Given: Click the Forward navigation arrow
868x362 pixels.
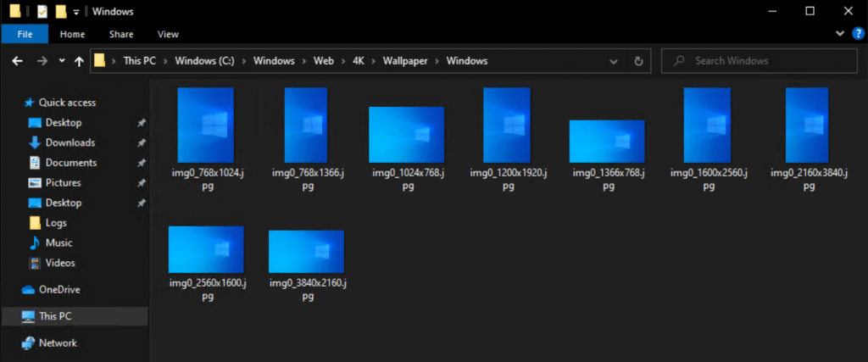Looking at the screenshot, I should (x=42, y=61).
